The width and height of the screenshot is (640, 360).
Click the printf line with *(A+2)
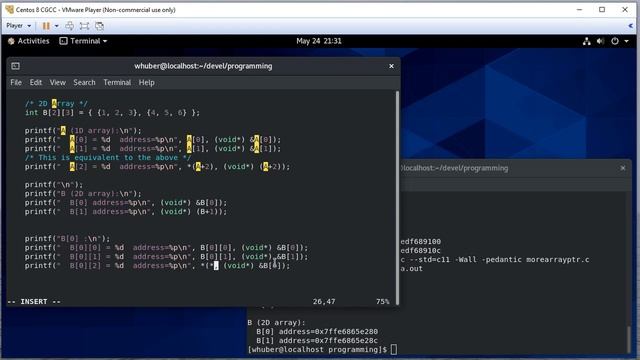point(157,167)
